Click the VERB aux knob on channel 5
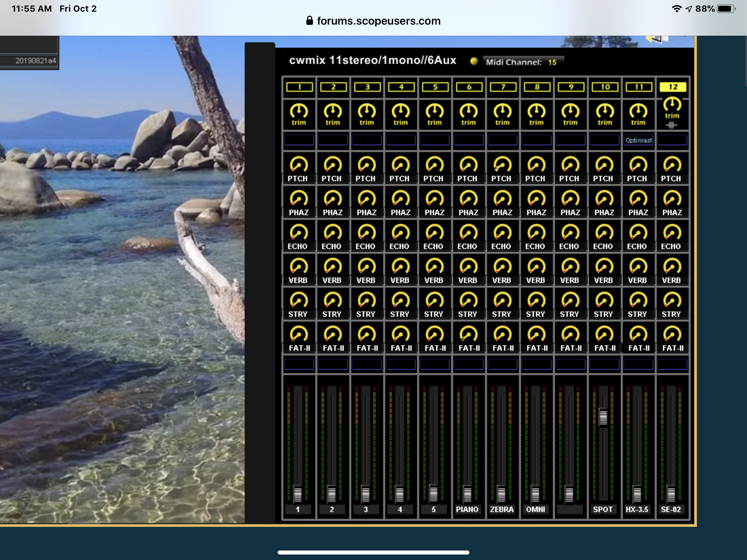 tap(434, 266)
